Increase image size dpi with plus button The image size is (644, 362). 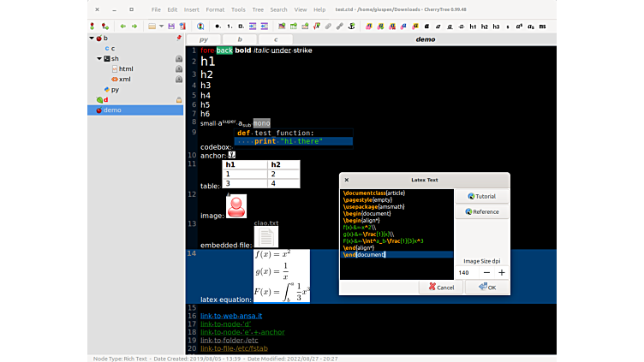coord(501,272)
